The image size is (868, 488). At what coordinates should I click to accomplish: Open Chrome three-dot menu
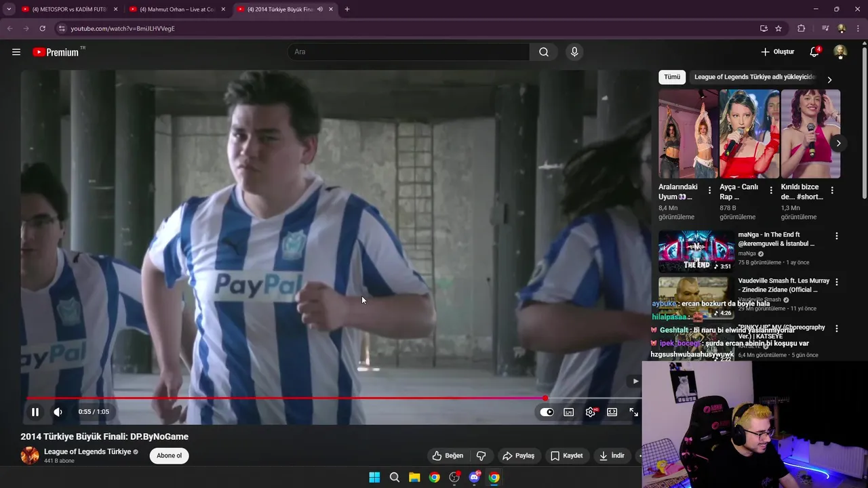[858, 28]
